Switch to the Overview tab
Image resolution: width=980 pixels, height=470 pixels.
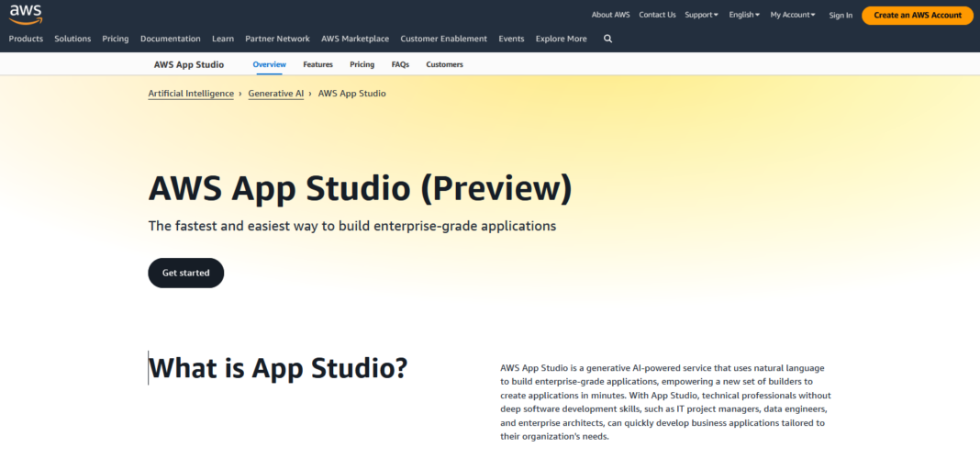coord(270,64)
